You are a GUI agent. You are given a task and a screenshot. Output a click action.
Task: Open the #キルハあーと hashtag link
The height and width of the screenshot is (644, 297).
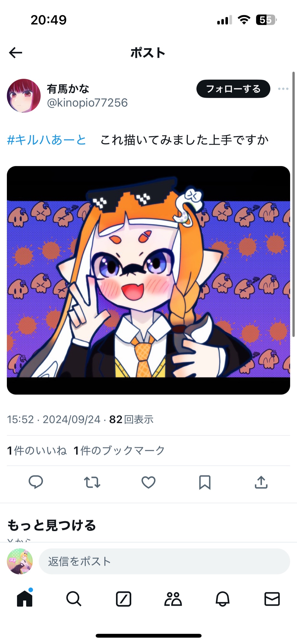tap(46, 140)
